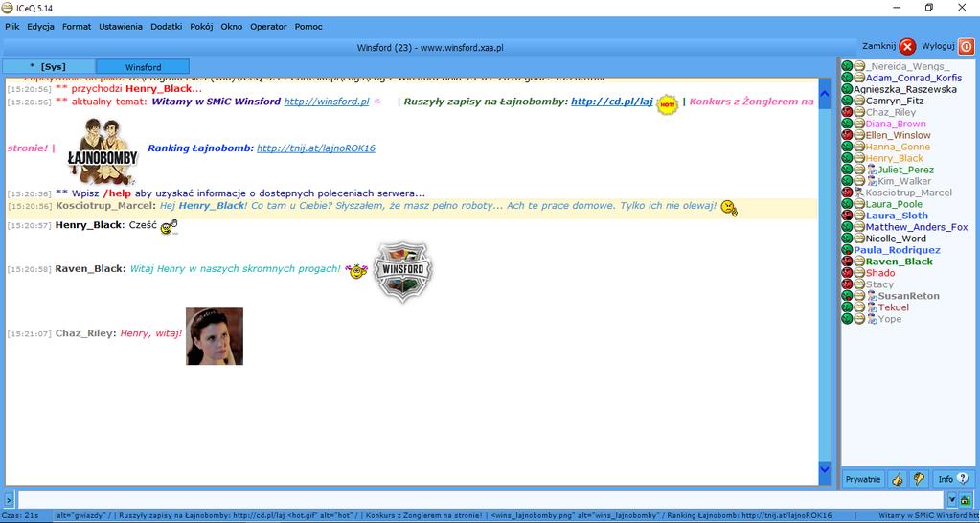Click the red status icon beside Chaz_Riley

pos(847,112)
